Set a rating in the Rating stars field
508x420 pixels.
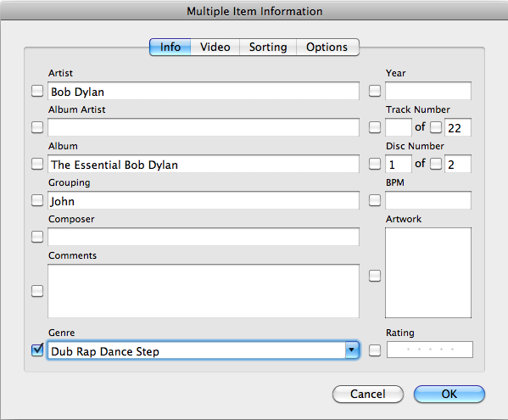pyautogui.click(x=430, y=350)
